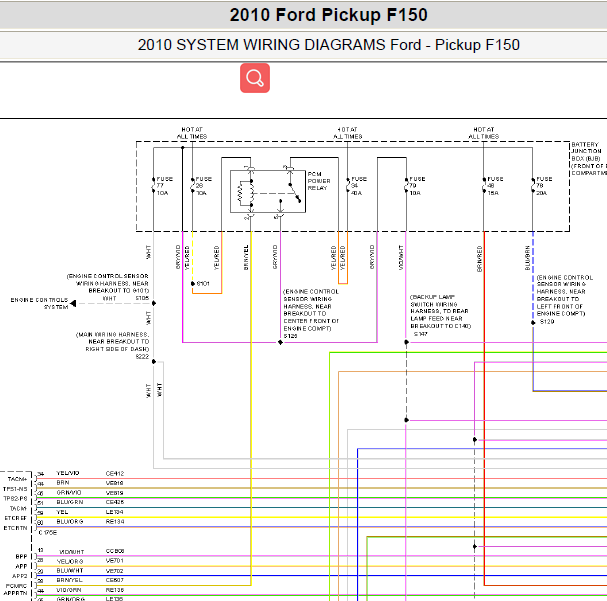Click the 'YEL/VIO' wire color label
Image resolution: width=607 pixels, height=601 pixels.
[x=68, y=473]
